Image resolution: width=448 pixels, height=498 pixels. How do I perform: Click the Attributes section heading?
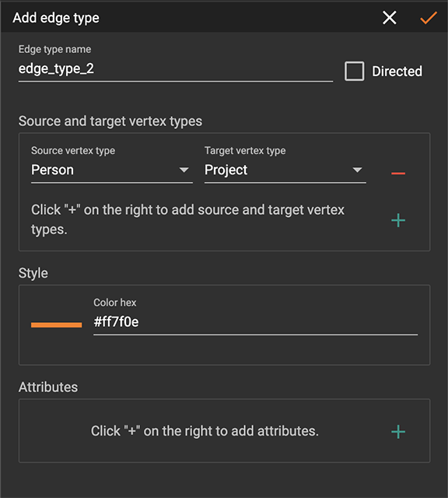point(48,387)
